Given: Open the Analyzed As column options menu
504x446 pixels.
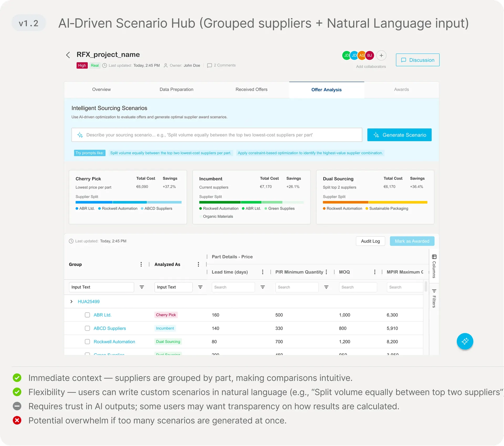Looking at the screenshot, I should coord(198,264).
